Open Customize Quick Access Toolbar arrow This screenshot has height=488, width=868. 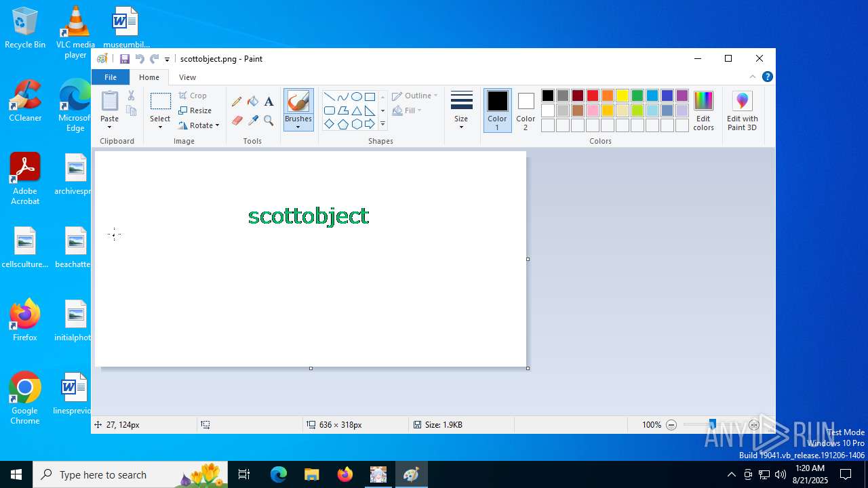[x=167, y=60]
